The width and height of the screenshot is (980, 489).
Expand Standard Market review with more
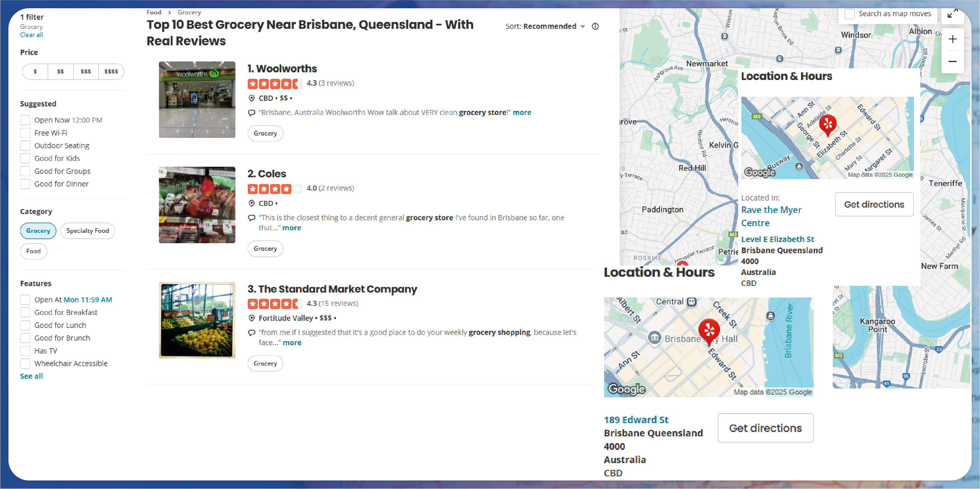coord(292,343)
